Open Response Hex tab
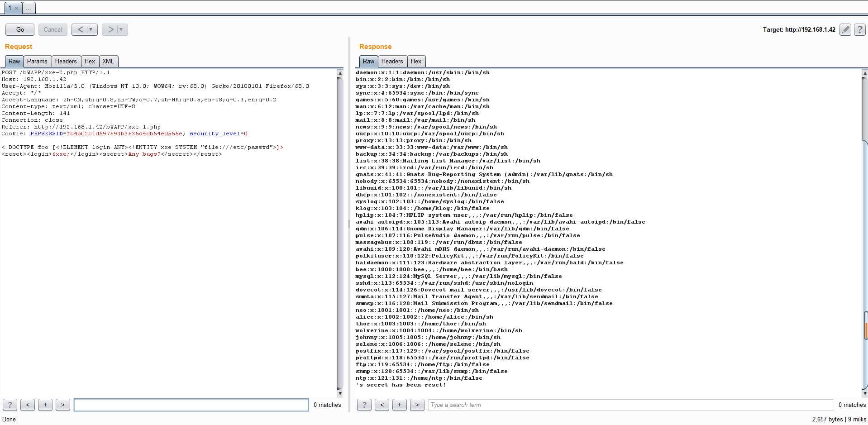The image size is (868, 425). [416, 61]
